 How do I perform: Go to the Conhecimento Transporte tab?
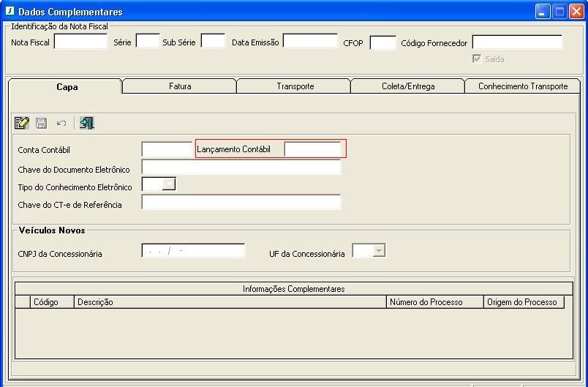[523, 86]
